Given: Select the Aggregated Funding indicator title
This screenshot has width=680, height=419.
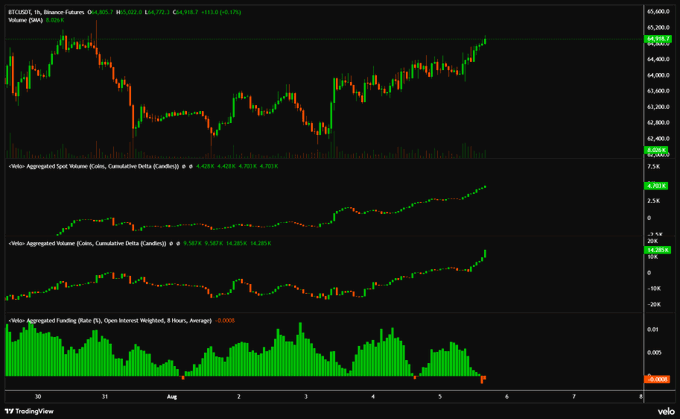Looking at the screenshot, I should (110, 321).
